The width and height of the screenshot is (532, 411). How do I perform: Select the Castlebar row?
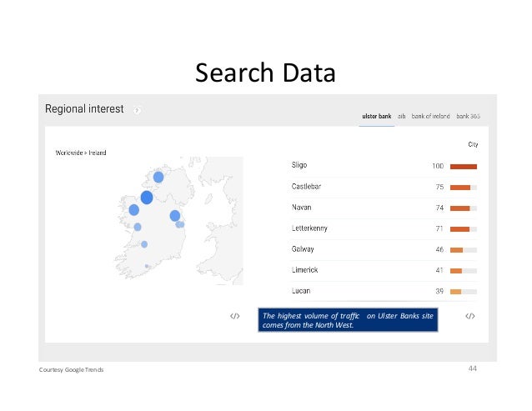(384, 188)
